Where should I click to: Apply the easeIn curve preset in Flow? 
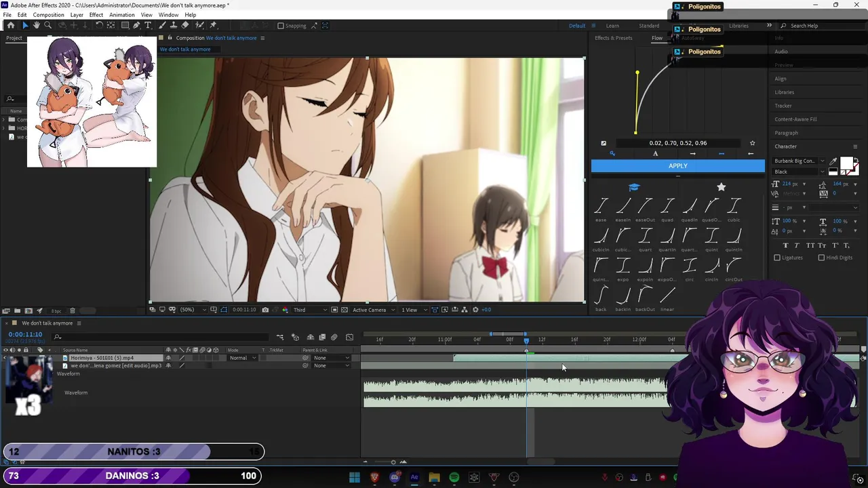click(623, 209)
